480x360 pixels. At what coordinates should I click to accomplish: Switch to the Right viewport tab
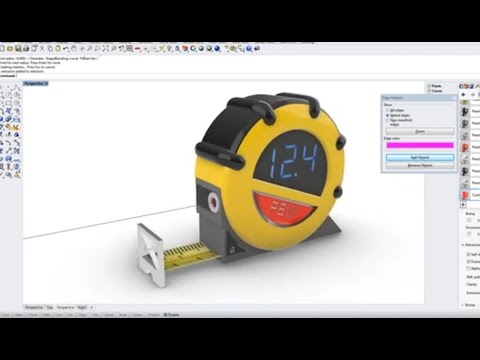(x=82, y=307)
